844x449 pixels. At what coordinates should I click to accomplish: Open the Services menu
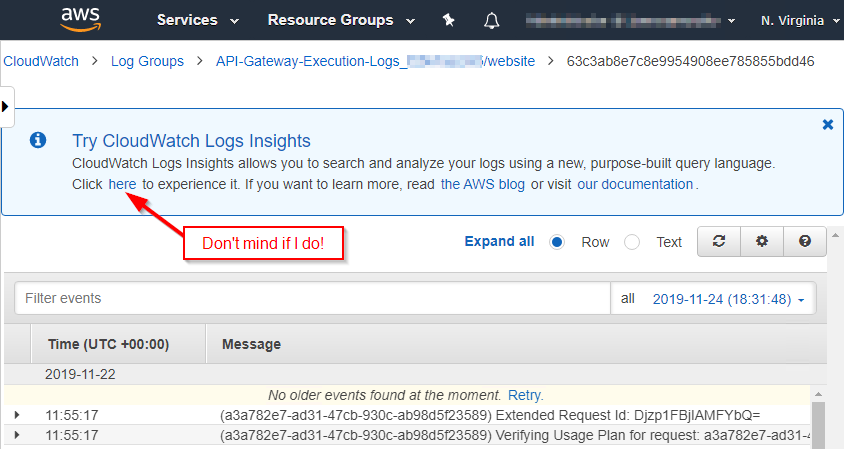pos(198,20)
